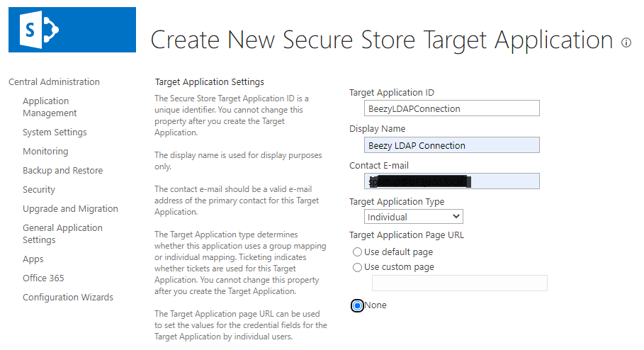Image resolution: width=644 pixels, height=350 pixels.
Task: Open the Monitoring section
Action: pos(45,151)
